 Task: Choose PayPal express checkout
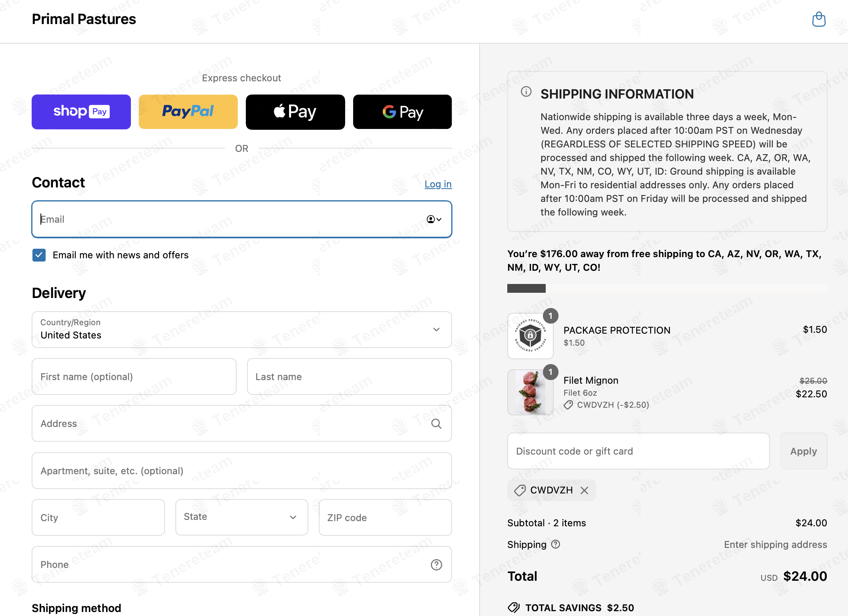(x=188, y=112)
